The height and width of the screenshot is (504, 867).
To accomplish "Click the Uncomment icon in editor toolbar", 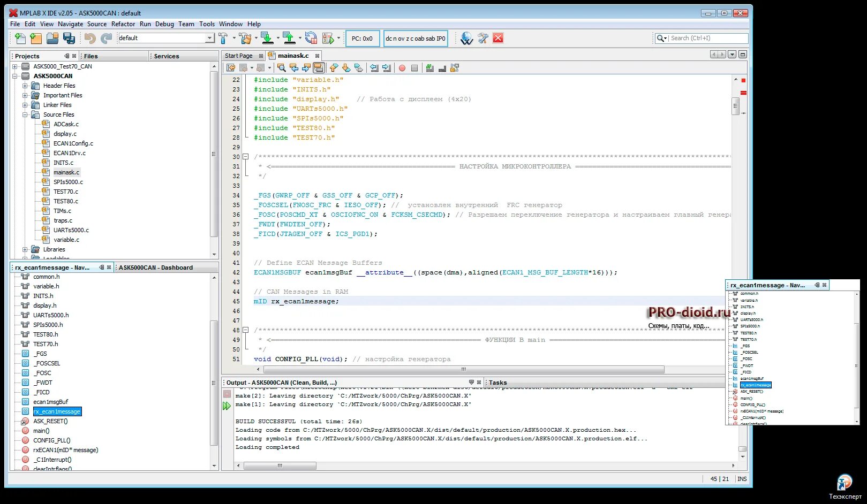I will pyautogui.click(x=442, y=68).
